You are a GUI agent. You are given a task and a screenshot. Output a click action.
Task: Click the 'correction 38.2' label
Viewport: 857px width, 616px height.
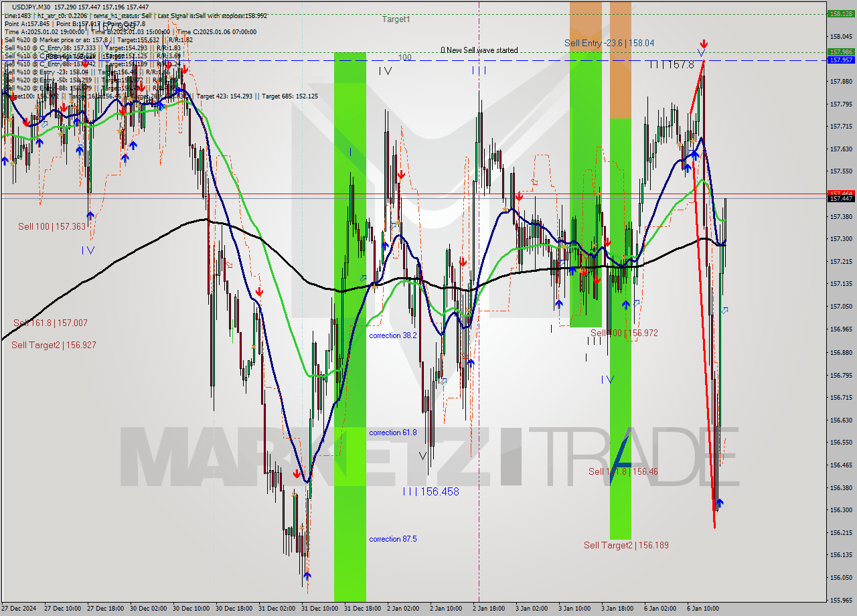coord(393,335)
